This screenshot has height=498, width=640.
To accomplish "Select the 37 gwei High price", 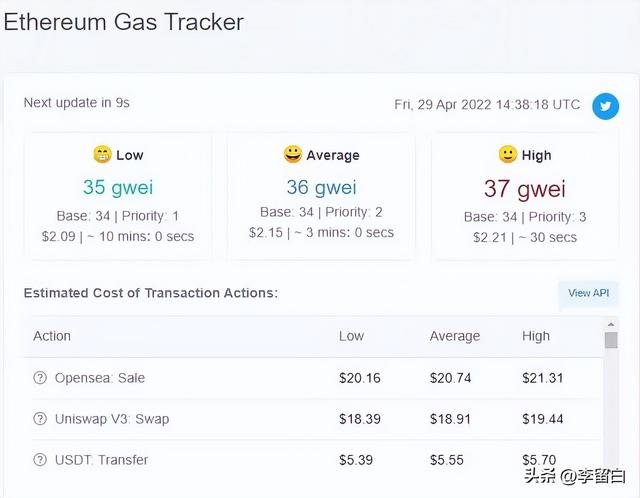I will coord(525,188).
